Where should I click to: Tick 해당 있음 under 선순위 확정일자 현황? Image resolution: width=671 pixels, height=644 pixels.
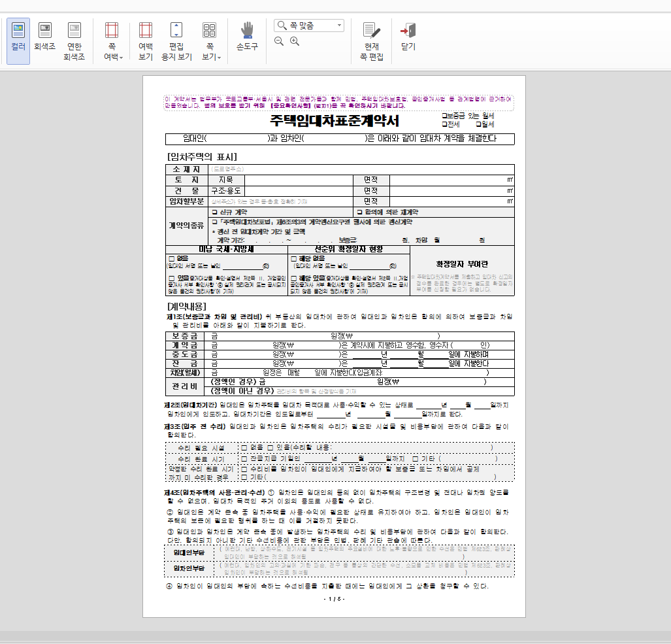coord(294,278)
